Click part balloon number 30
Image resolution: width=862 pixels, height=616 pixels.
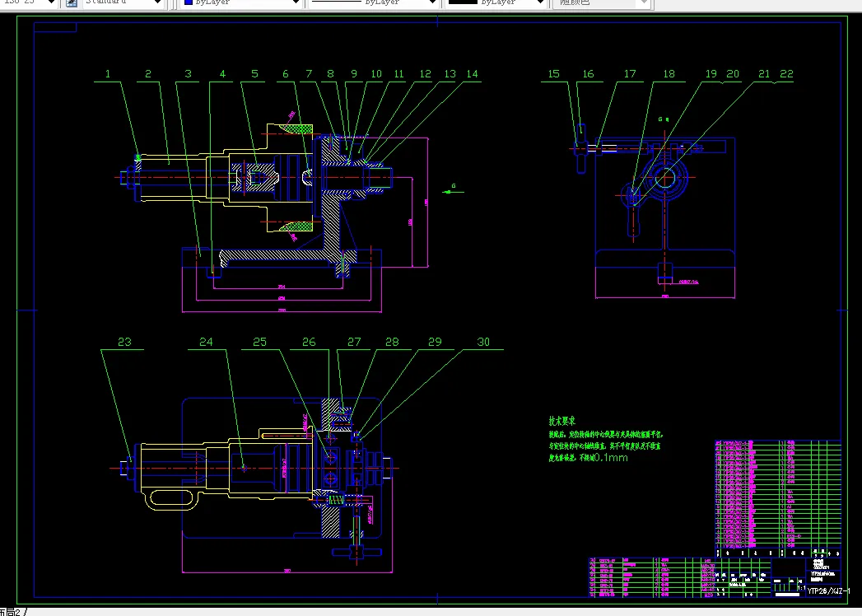coord(483,342)
